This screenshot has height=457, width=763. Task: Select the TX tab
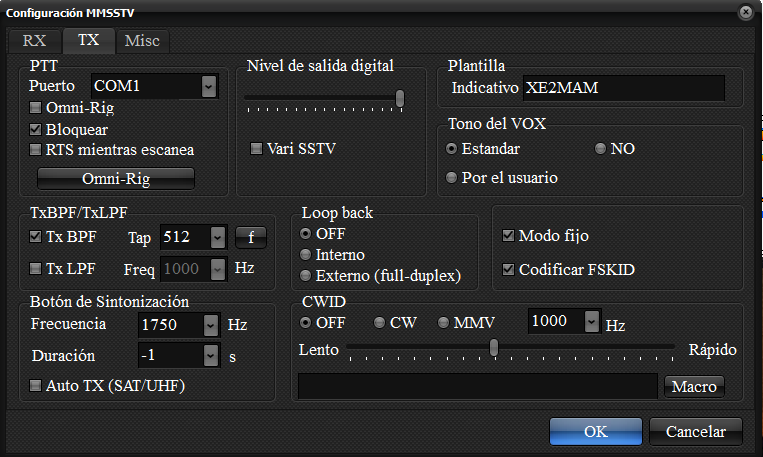(x=89, y=40)
